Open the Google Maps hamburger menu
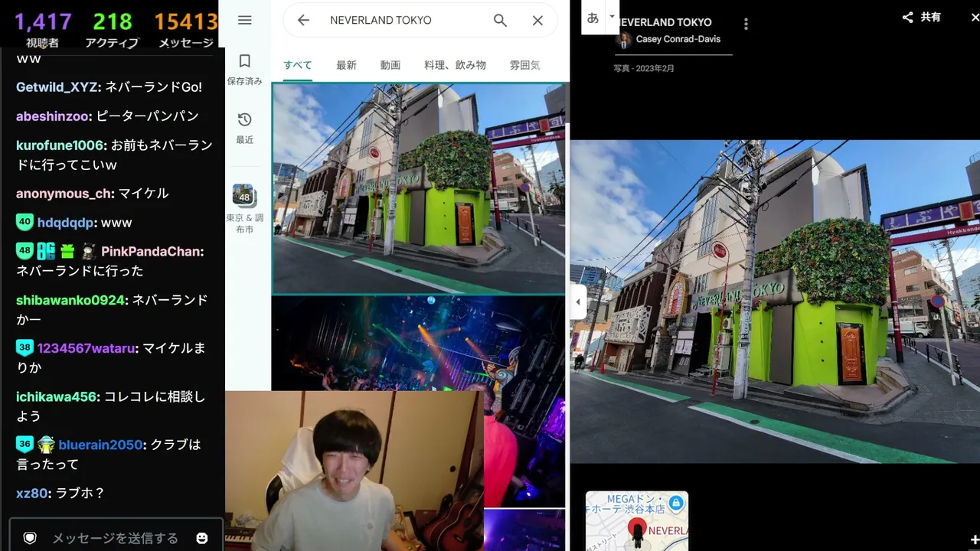This screenshot has height=551, width=980. tap(245, 20)
